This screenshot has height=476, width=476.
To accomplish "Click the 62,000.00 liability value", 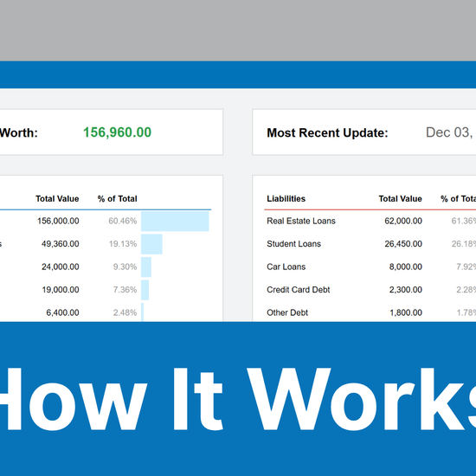I will pyautogui.click(x=403, y=221).
